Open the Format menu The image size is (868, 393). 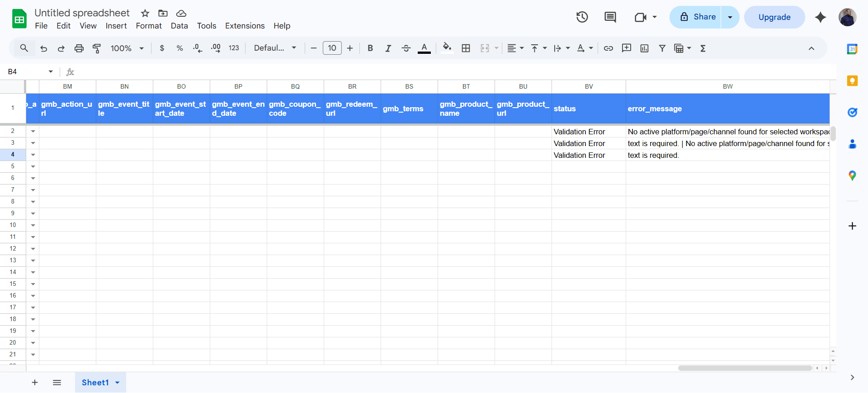pos(149,26)
